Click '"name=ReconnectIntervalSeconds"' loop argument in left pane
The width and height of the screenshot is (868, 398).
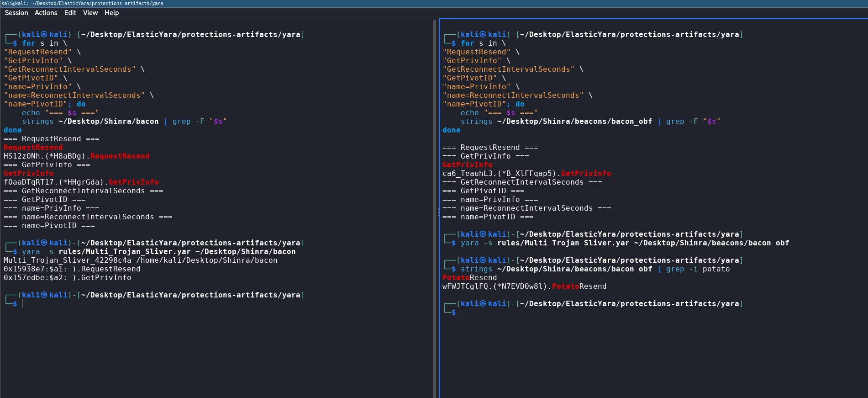pyautogui.click(x=74, y=96)
